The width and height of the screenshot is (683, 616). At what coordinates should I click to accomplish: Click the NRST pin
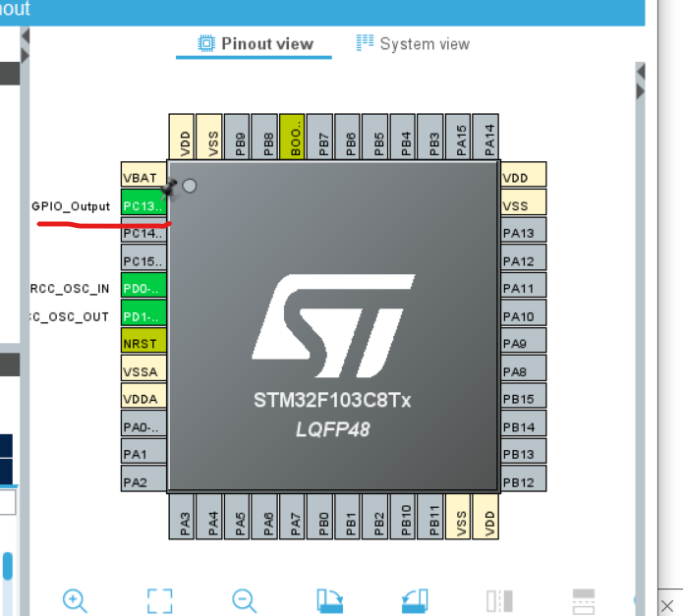143,341
